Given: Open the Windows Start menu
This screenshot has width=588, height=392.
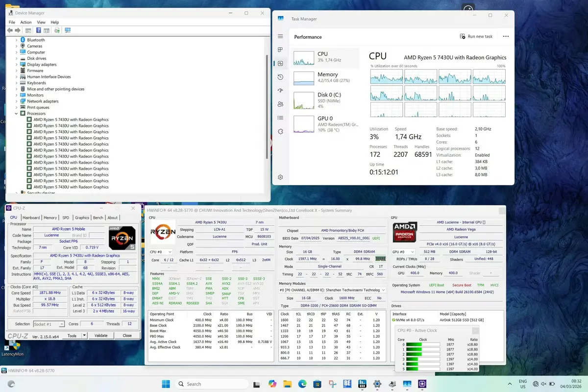Looking at the screenshot, I should pyautogui.click(x=165, y=384).
